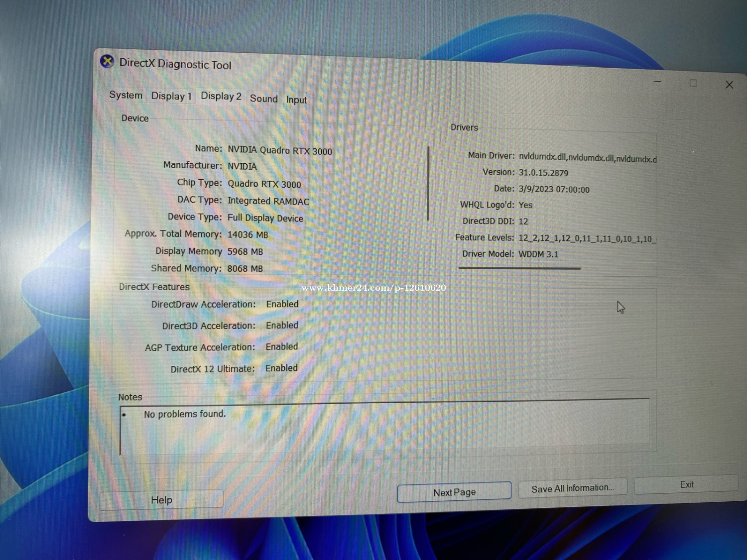The width and height of the screenshot is (747, 560).
Task: Select the Display 2 tab
Action: [221, 97]
